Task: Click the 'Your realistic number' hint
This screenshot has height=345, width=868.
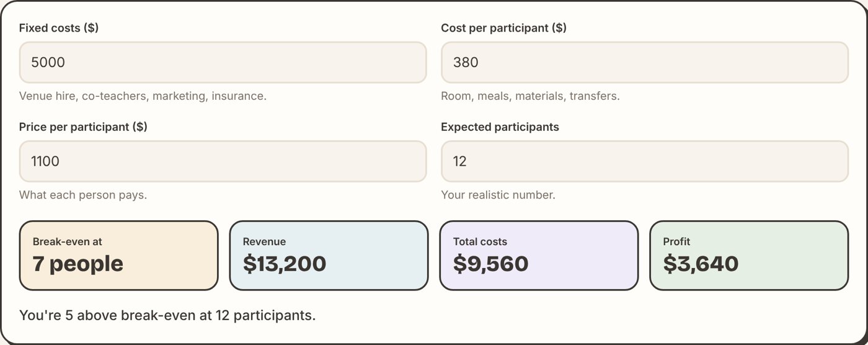Action: 498,195
